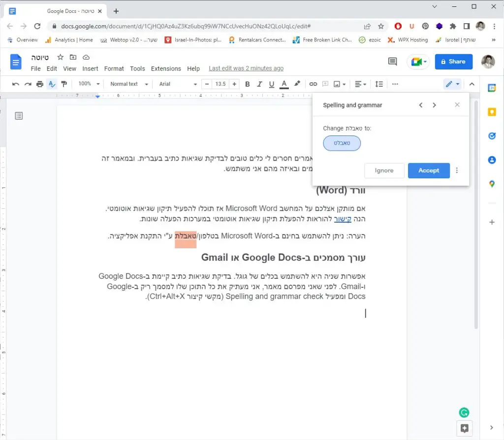
Task: Open the highlight color picker
Action: click(297, 84)
